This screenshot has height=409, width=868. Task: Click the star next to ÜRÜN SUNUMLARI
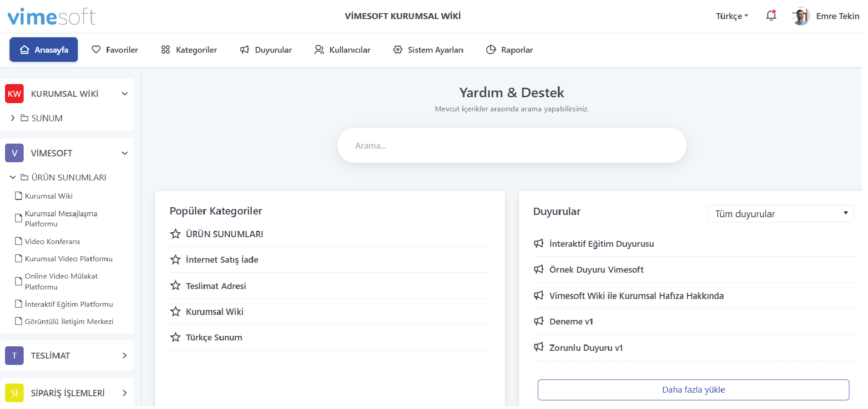click(175, 234)
